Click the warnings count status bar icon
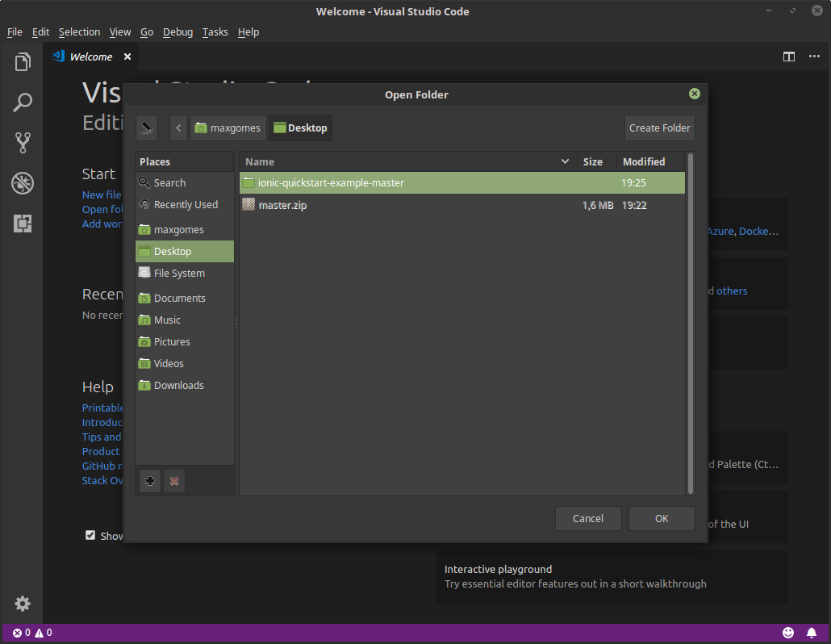Screen dimensions: 831x644 [44, 633]
